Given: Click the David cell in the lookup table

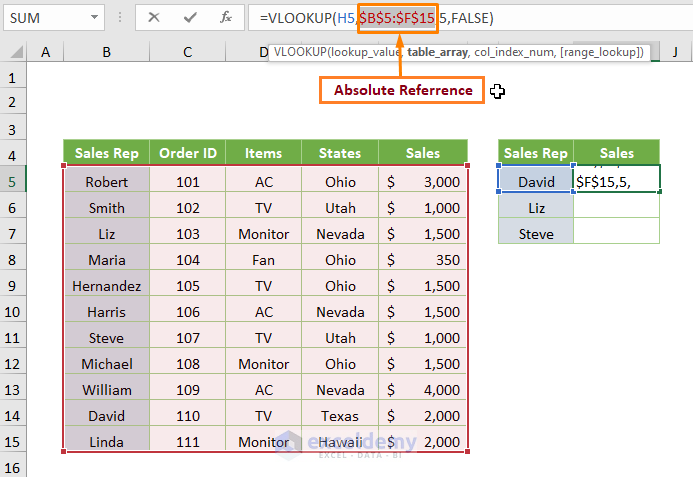Looking at the screenshot, I should pos(535,181).
